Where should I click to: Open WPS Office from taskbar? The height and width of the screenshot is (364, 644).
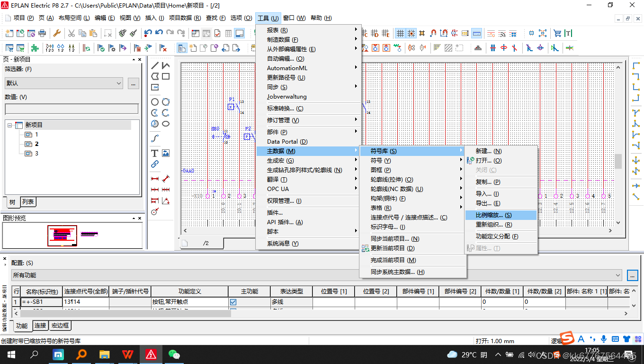tap(127, 354)
